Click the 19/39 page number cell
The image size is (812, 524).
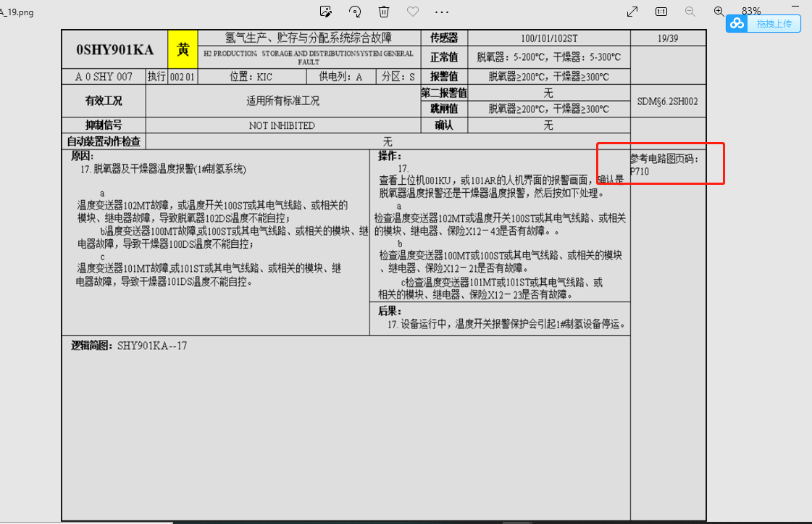point(667,38)
